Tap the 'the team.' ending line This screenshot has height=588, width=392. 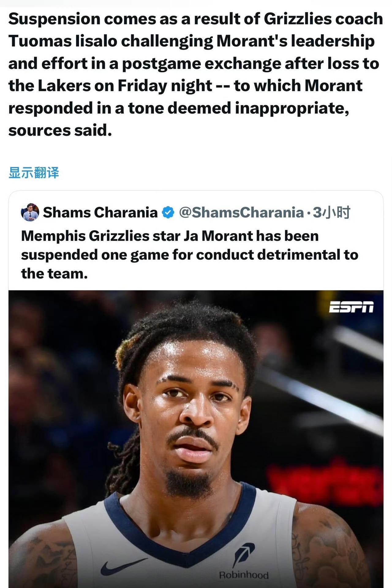point(54,274)
